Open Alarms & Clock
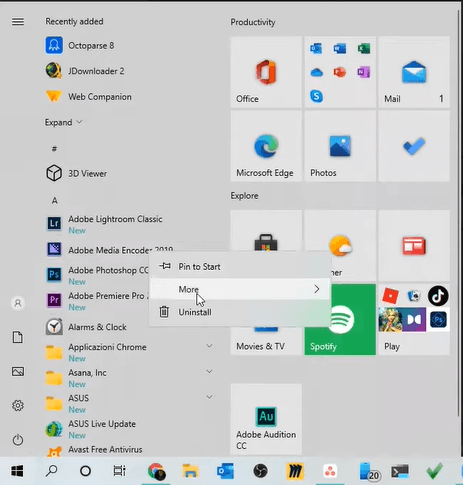The image size is (463, 485). [x=86, y=327]
